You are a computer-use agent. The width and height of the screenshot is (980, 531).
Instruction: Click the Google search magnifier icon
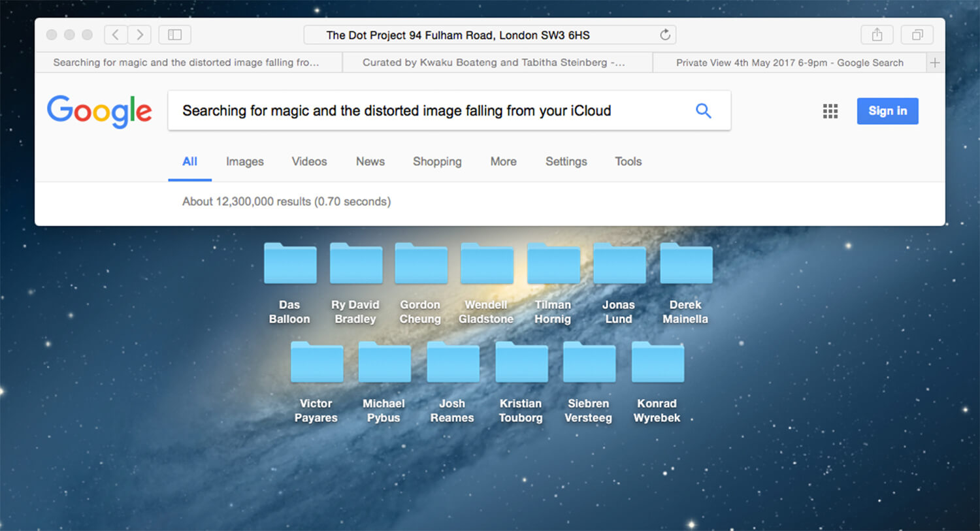[703, 110]
